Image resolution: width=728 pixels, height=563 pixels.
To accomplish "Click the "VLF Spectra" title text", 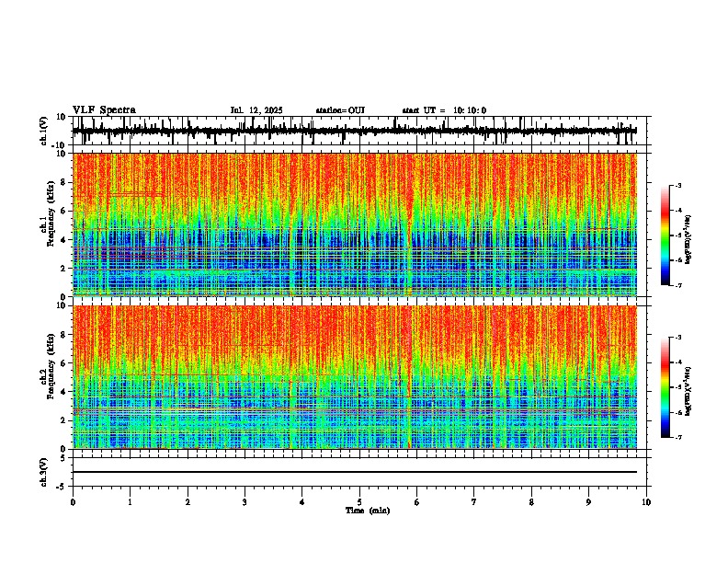I will point(104,110).
